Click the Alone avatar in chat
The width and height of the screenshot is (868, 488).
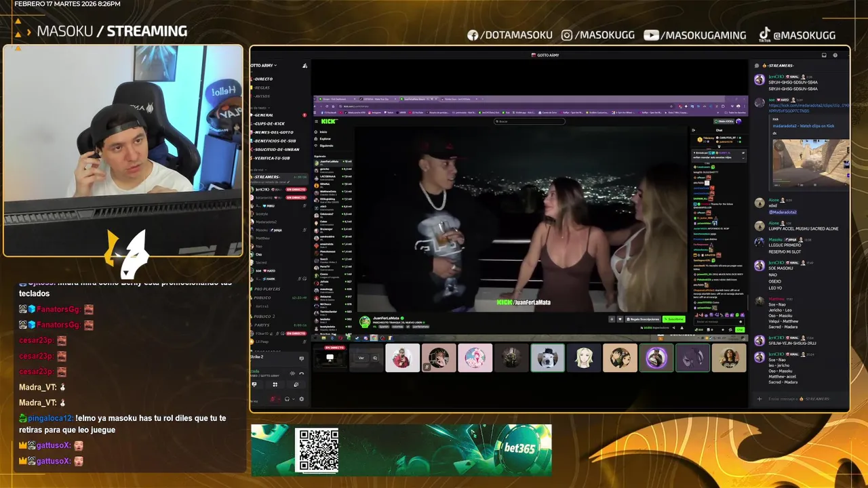click(759, 203)
